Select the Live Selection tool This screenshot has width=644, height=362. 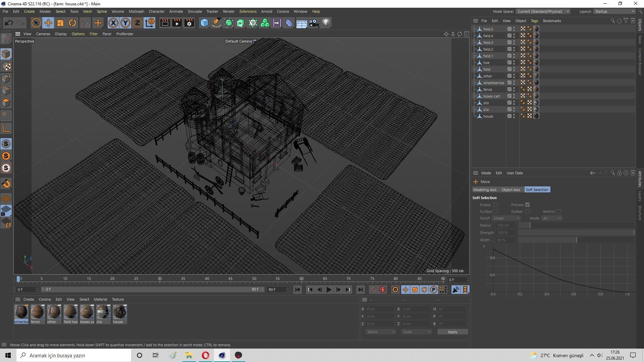[36, 23]
